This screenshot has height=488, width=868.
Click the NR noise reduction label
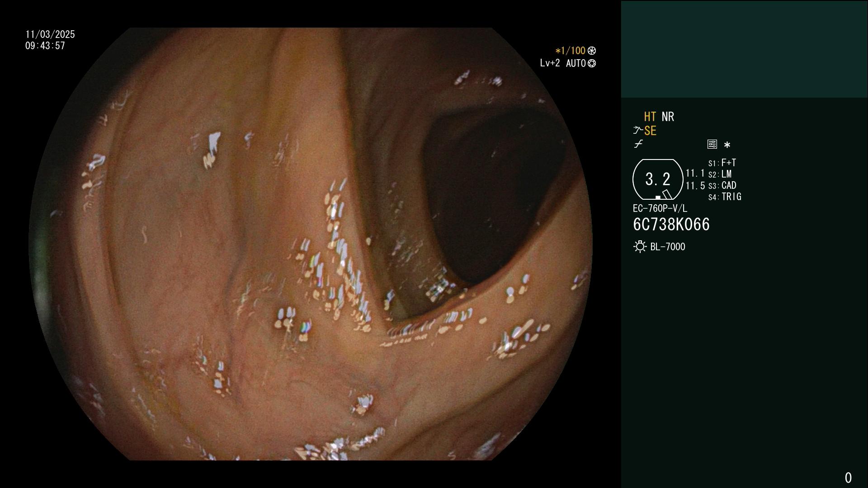[668, 117]
